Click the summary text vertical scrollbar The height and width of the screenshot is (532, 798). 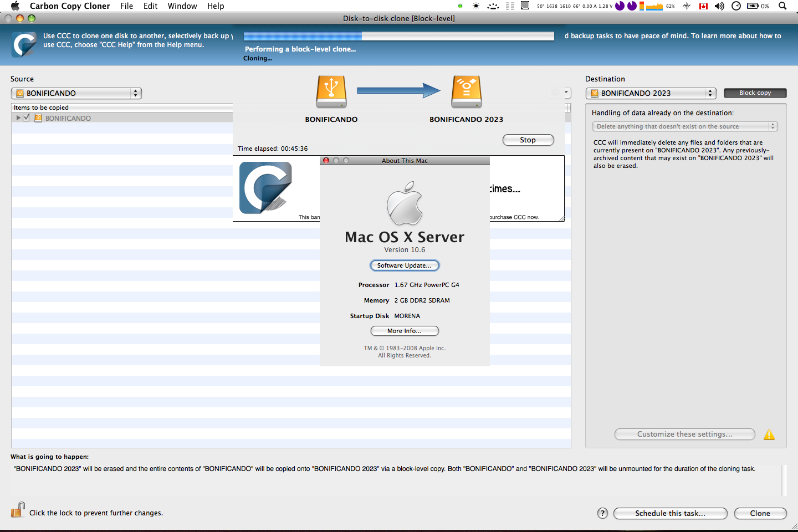784,480
